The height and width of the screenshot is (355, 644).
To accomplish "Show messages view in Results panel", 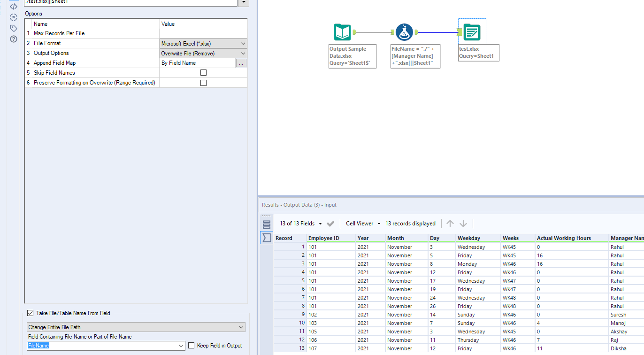I will pos(267,224).
